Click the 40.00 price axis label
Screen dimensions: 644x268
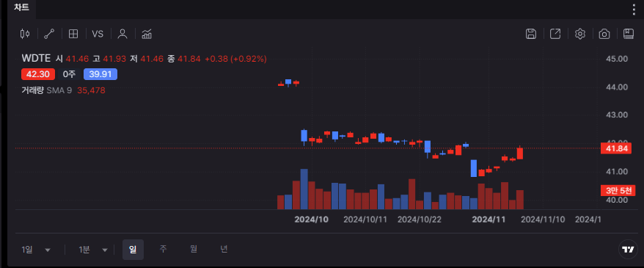[x=617, y=200]
